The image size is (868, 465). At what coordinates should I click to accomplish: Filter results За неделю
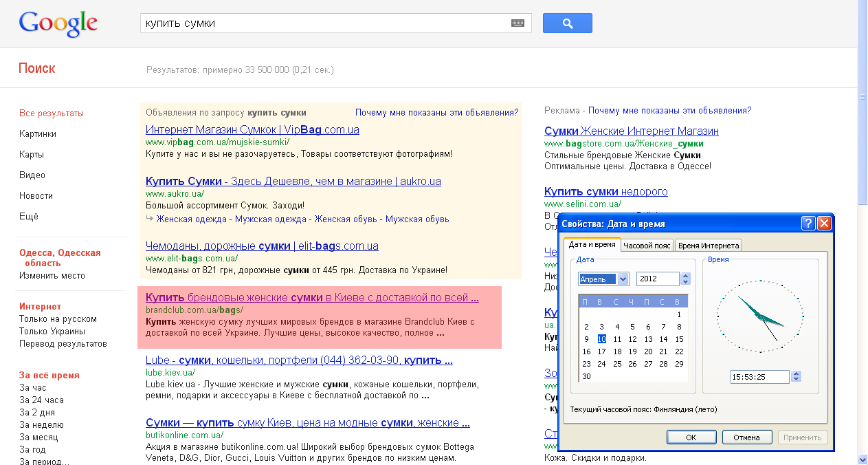[x=41, y=425]
